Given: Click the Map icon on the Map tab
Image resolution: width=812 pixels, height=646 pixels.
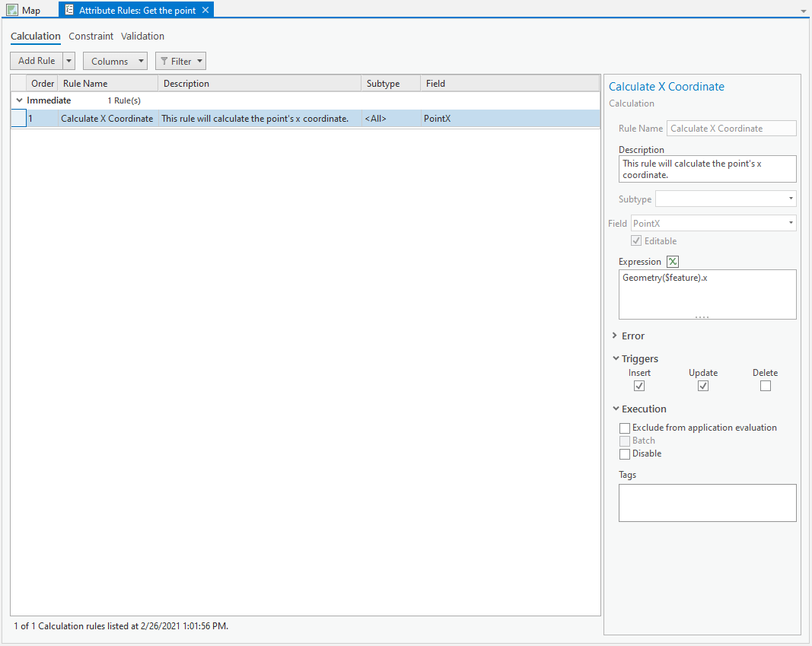Looking at the screenshot, I should click(11, 10).
